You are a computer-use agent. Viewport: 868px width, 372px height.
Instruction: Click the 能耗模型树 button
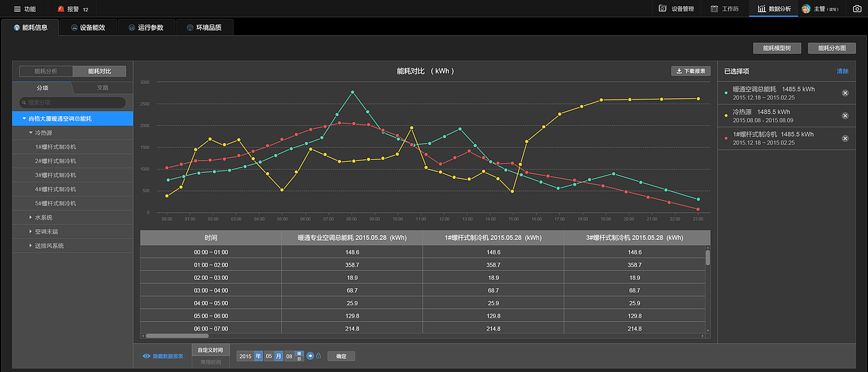[777, 48]
